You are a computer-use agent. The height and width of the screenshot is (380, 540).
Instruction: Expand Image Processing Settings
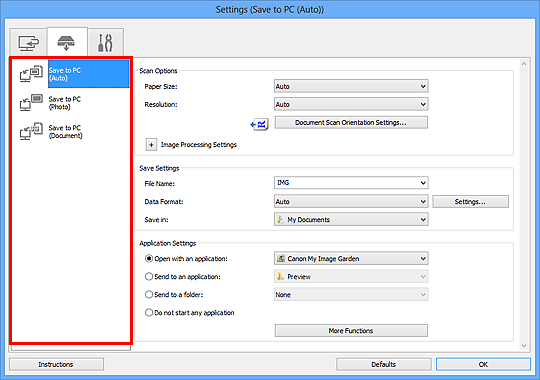pos(151,145)
